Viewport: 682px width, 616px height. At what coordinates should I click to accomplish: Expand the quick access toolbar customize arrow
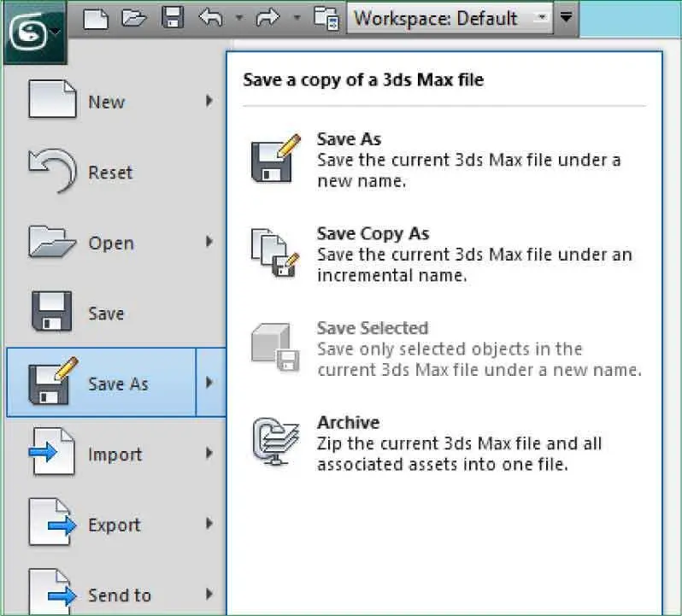566,17
